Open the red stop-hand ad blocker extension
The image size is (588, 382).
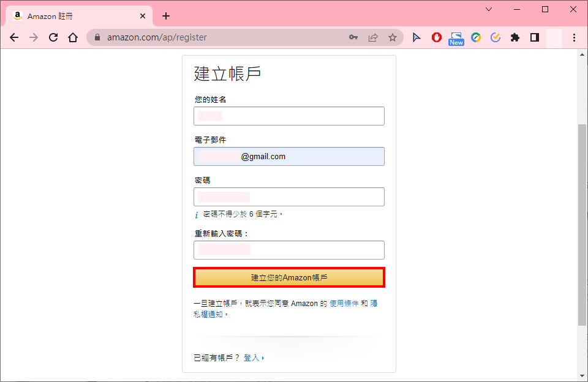click(x=437, y=37)
